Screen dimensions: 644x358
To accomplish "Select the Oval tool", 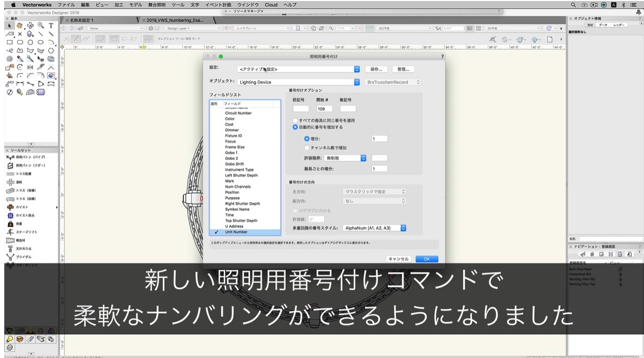I will pos(41,42).
